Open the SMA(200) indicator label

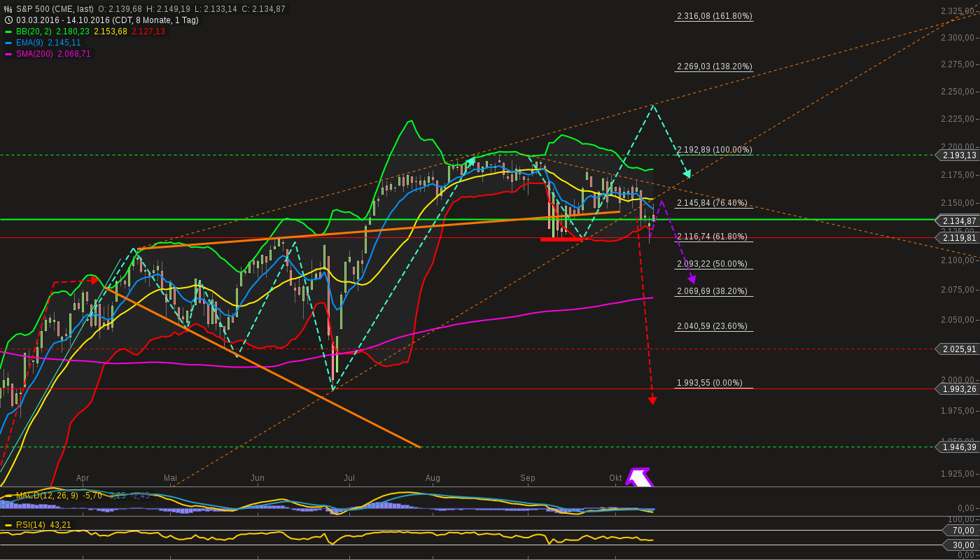click(34, 54)
